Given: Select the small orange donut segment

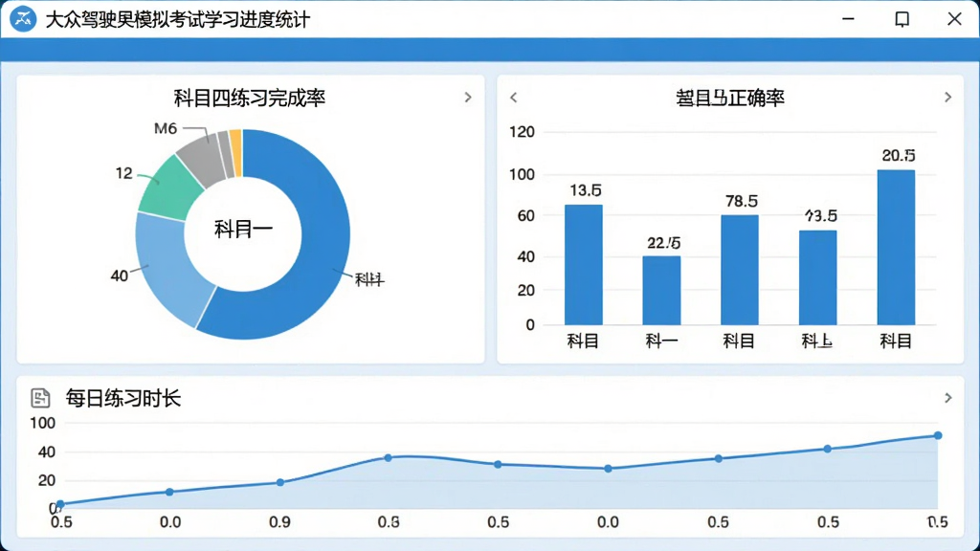Looking at the screenshot, I should click(x=235, y=152).
